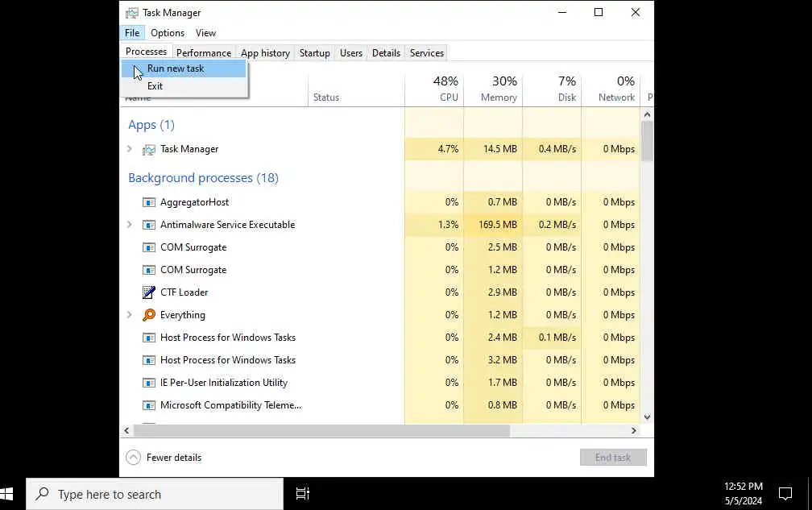The width and height of the screenshot is (812, 510).
Task: Select the CTF Loader process name
Action: click(x=184, y=292)
